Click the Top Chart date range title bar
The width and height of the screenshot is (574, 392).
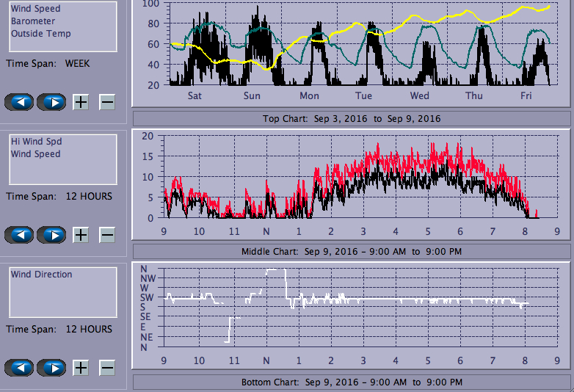pyautogui.click(x=352, y=119)
